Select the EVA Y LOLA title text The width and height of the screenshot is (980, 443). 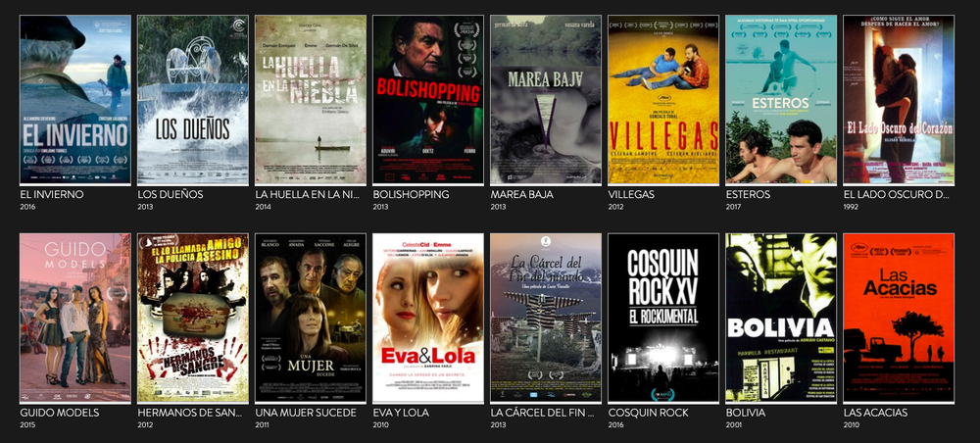[x=401, y=413]
